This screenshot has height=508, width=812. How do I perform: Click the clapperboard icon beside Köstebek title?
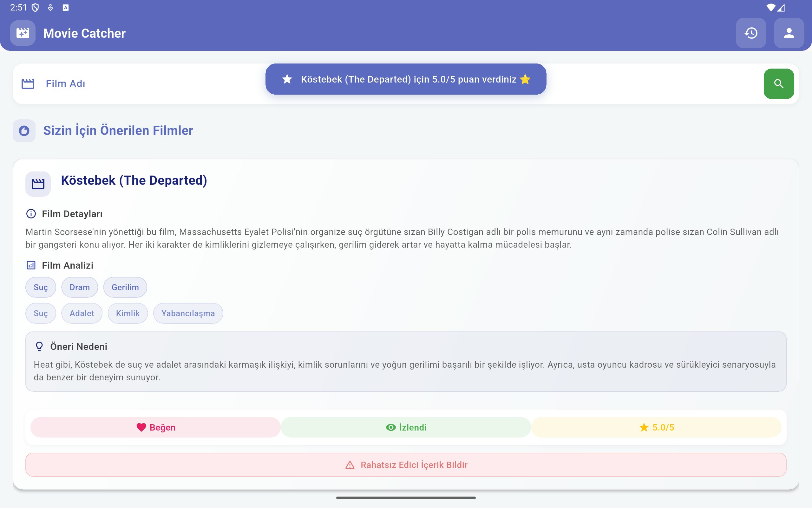click(38, 184)
